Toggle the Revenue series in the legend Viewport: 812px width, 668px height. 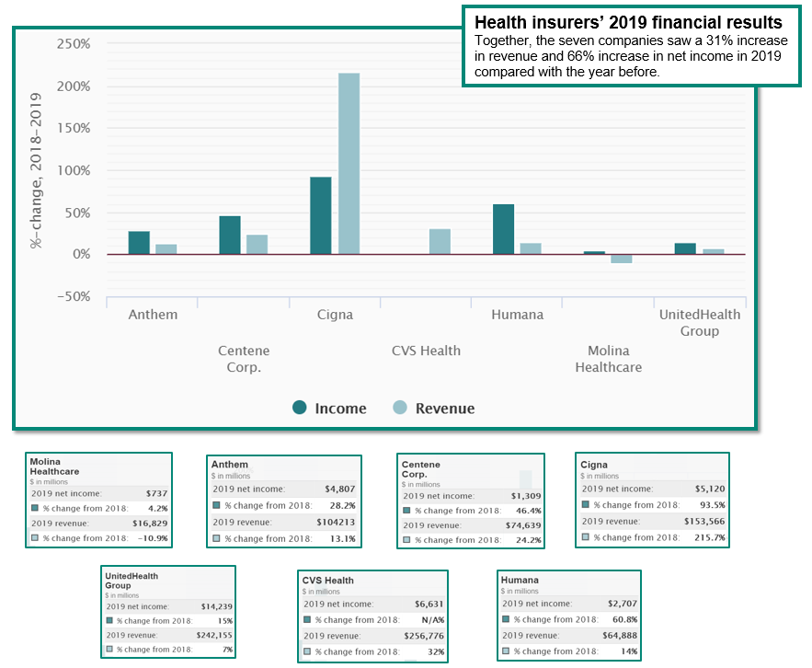[x=433, y=408]
